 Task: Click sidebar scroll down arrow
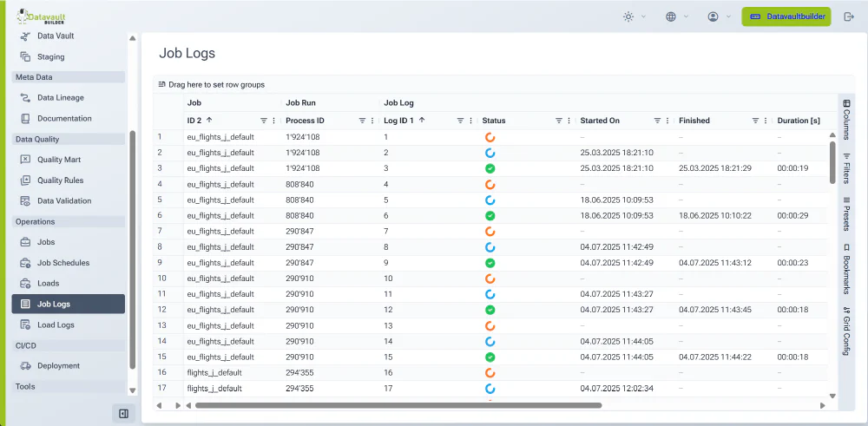pyautogui.click(x=132, y=390)
